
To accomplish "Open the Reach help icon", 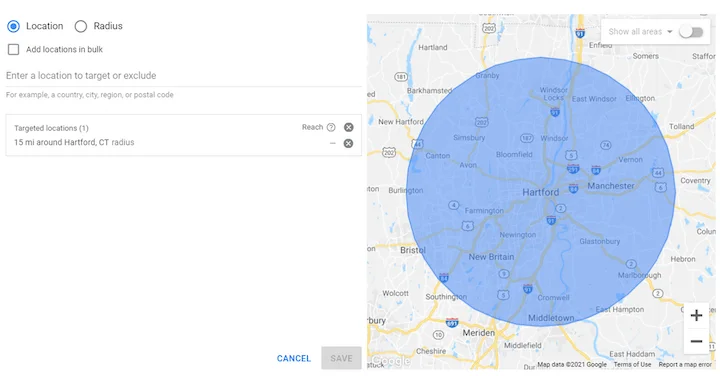I will coord(331,127).
